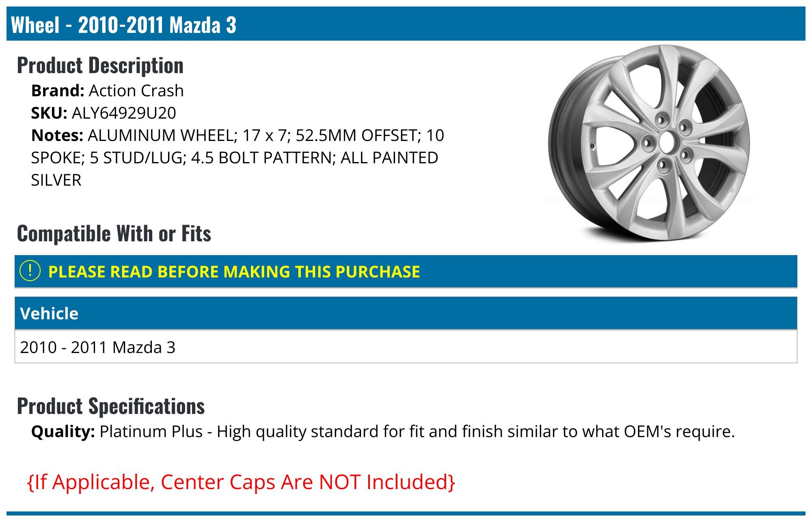This screenshot has height=522, width=812.
Task: Select the SKU ALY64929U20 text
Action: [x=124, y=113]
